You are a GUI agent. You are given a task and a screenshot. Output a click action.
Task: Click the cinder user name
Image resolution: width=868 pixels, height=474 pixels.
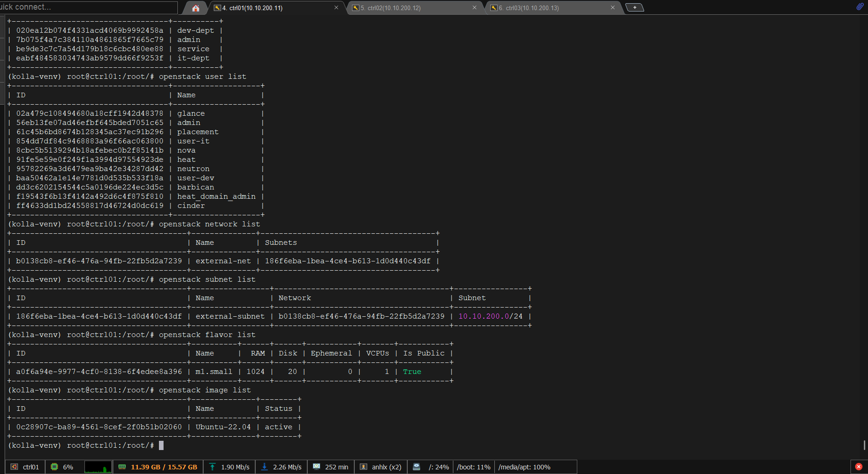[x=191, y=206]
